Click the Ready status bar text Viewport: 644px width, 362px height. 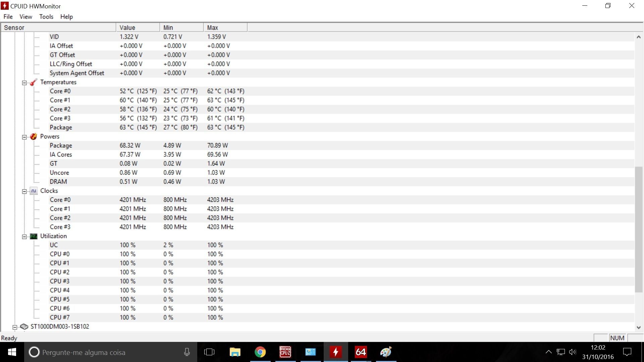[9, 338]
